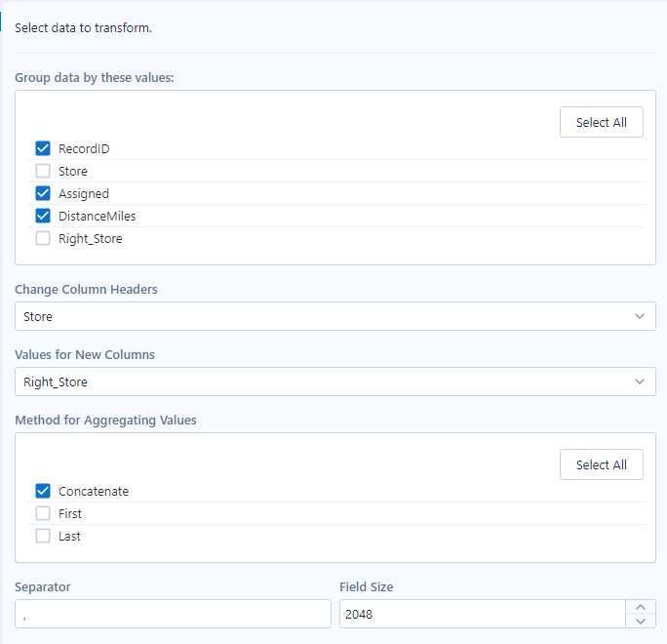Click the RecordID field label
The image size is (667, 644).
84,149
